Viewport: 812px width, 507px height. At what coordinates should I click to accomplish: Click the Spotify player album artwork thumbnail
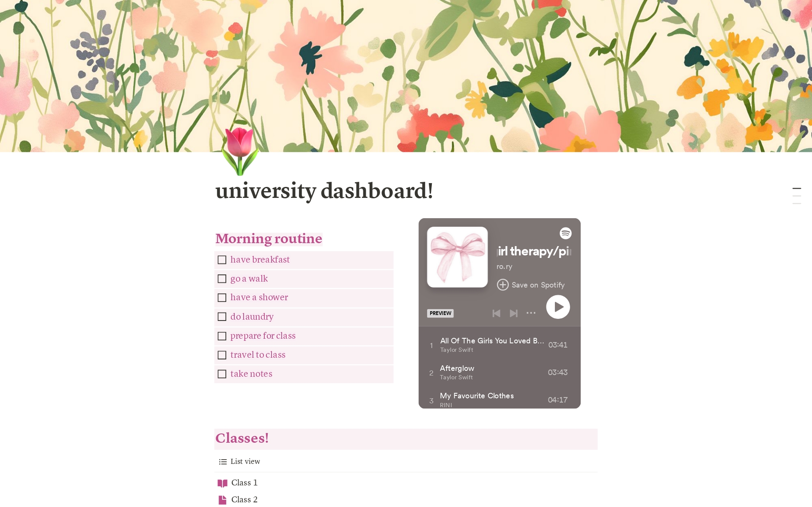click(458, 258)
